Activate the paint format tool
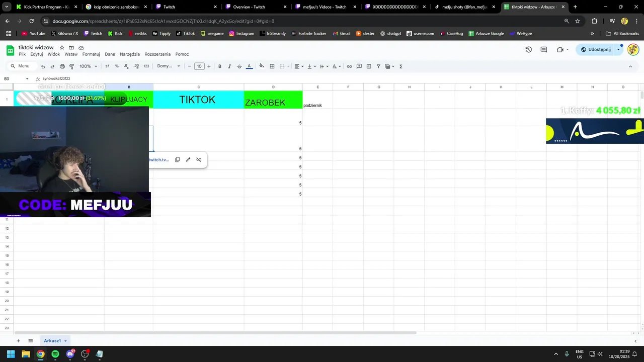The height and width of the screenshot is (362, 644). pos(71,66)
